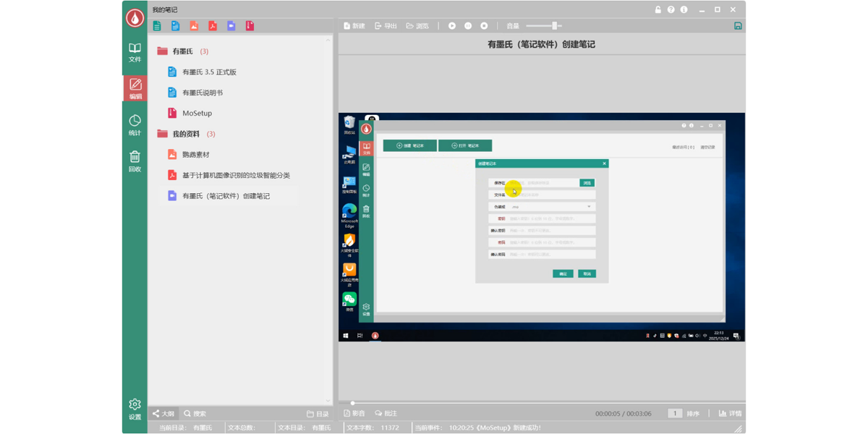The height and width of the screenshot is (434, 868).
Task: Click the 导出 export button
Action: (x=386, y=26)
